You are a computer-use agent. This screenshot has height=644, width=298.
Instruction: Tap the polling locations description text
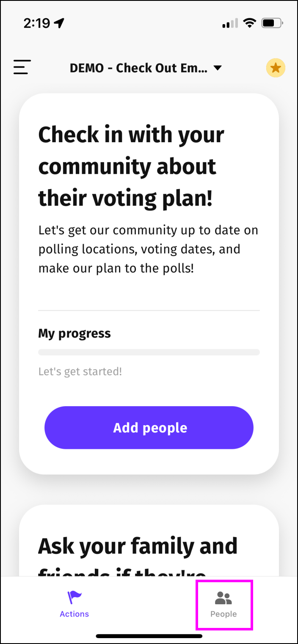[148, 249]
